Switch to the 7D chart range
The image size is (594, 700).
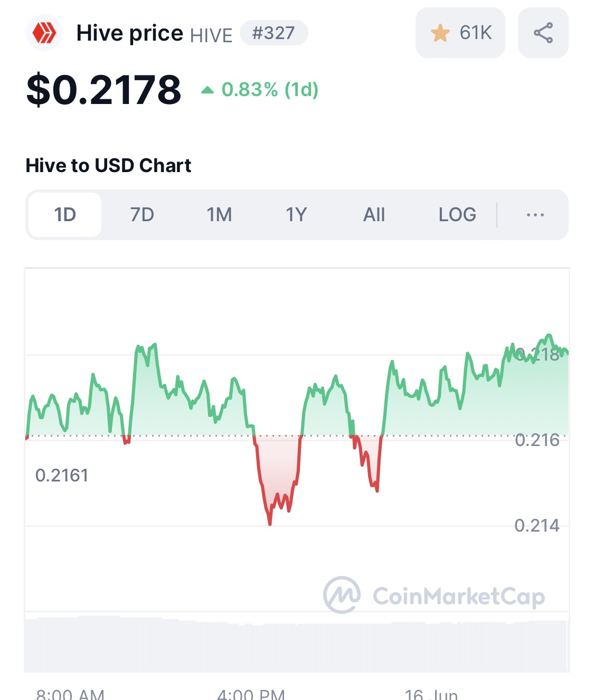[142, 215]
